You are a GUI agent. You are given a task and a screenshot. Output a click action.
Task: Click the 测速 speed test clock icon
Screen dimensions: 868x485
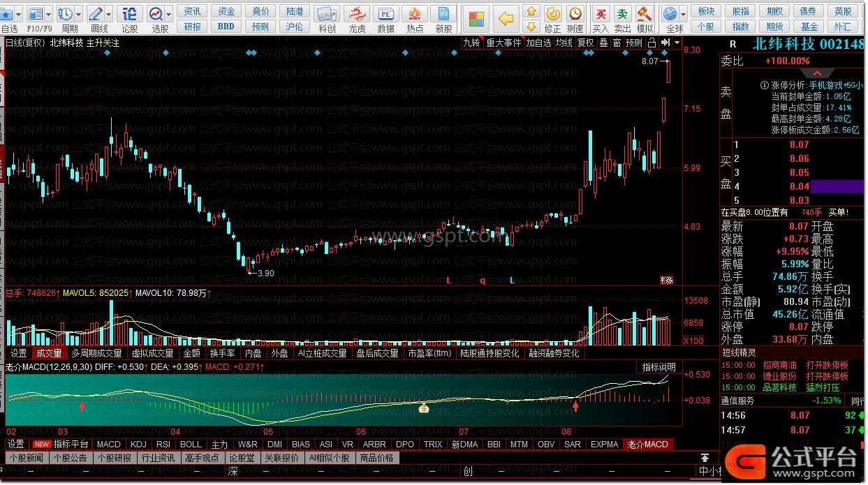575,13
